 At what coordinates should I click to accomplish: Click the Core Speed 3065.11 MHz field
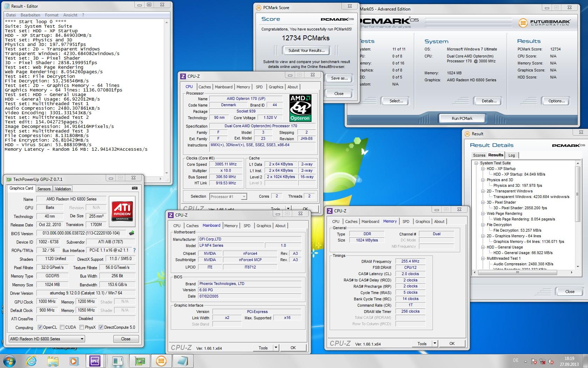click(226, 164)
